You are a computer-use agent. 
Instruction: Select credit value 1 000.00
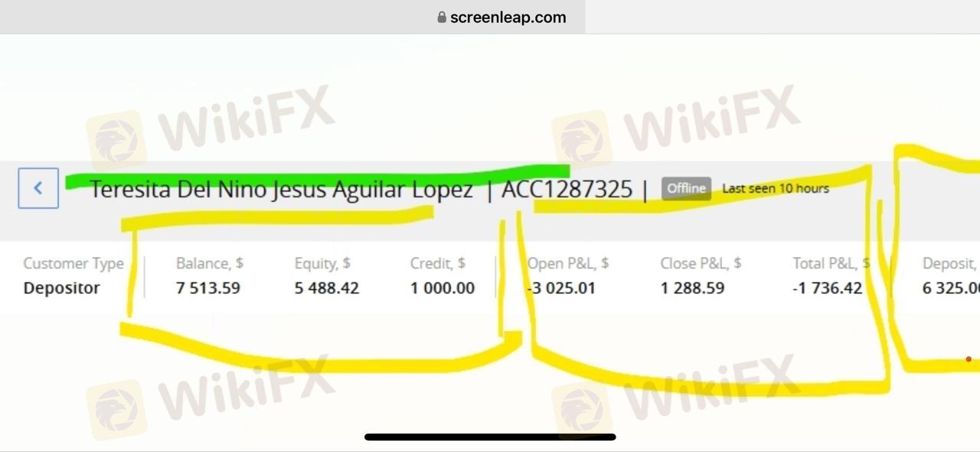click(x=443, y=288)
